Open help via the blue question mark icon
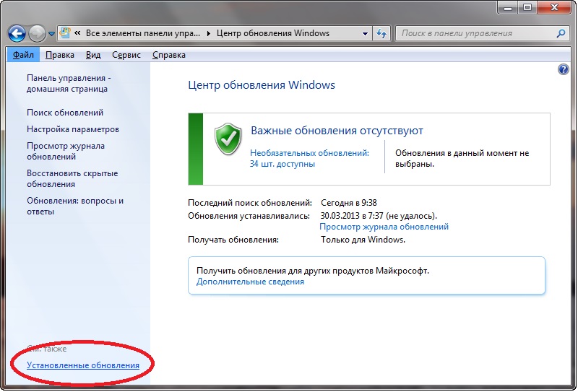The image size is (578, 392). coord(564,69)
